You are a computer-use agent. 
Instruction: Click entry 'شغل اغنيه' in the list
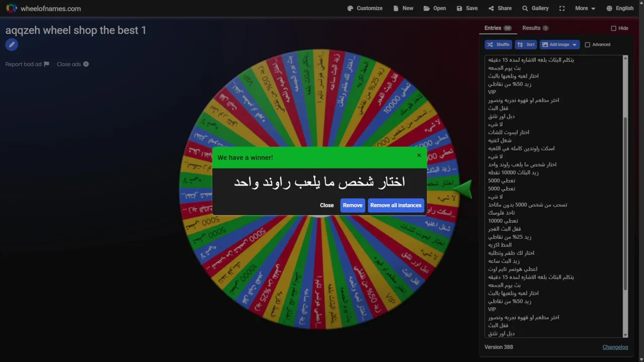[x=500, y=140]
